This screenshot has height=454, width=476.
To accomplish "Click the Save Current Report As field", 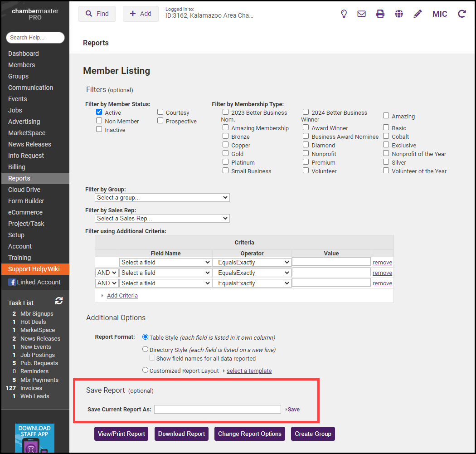I will click(218, 410).
